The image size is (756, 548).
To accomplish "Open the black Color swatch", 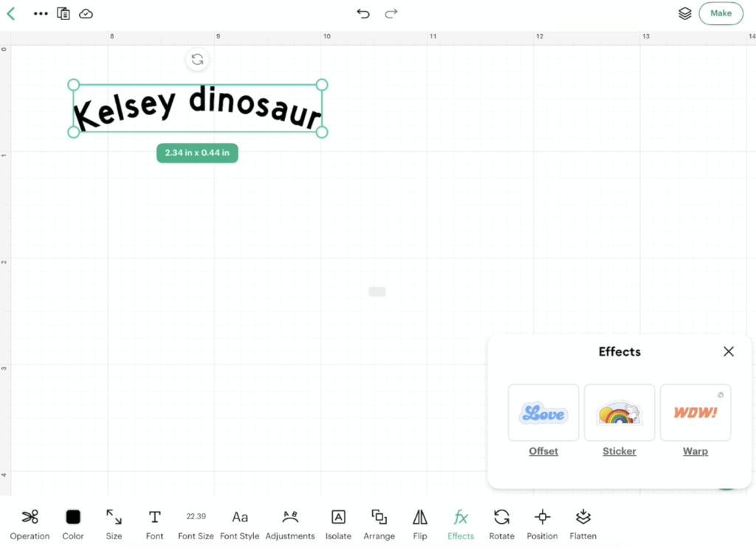I will tap(73, 524).
